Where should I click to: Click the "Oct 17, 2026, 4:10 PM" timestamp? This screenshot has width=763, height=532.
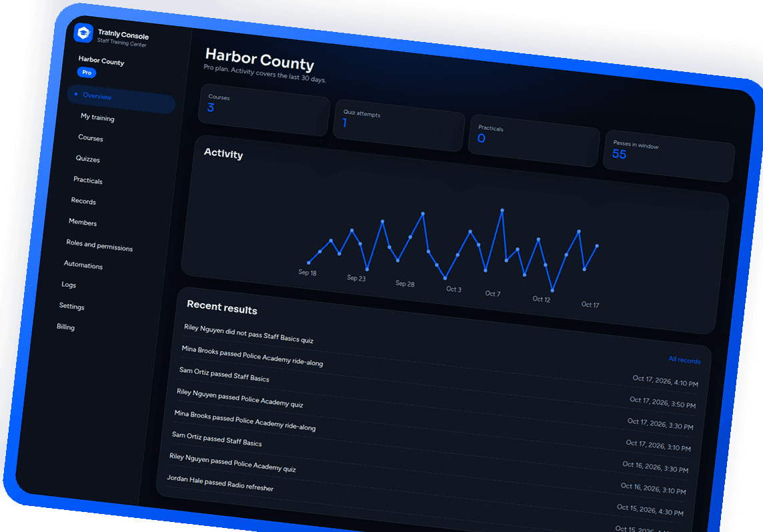[665, 380]
